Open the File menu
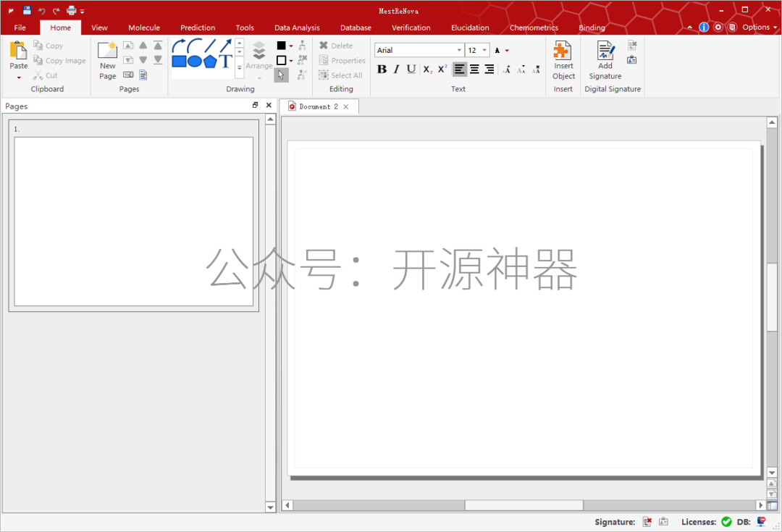The height and width of the screenshot is (532, 782). coord(20,28)
